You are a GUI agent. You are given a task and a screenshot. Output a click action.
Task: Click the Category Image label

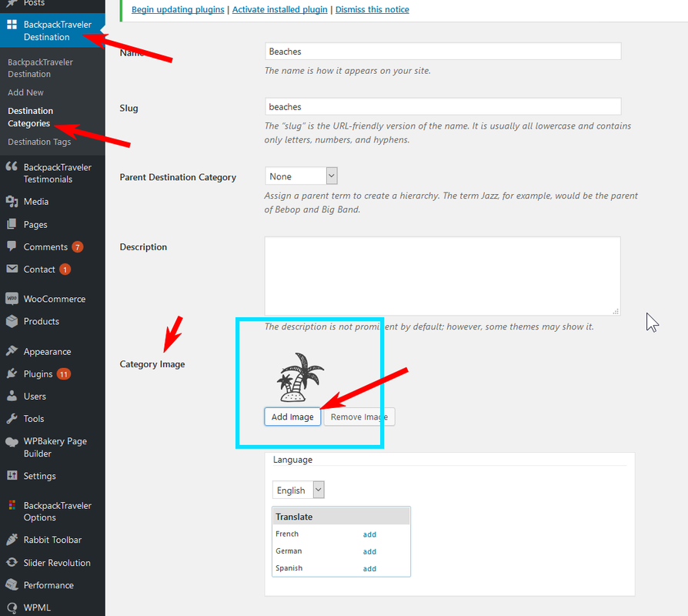[x=152, y=364]
